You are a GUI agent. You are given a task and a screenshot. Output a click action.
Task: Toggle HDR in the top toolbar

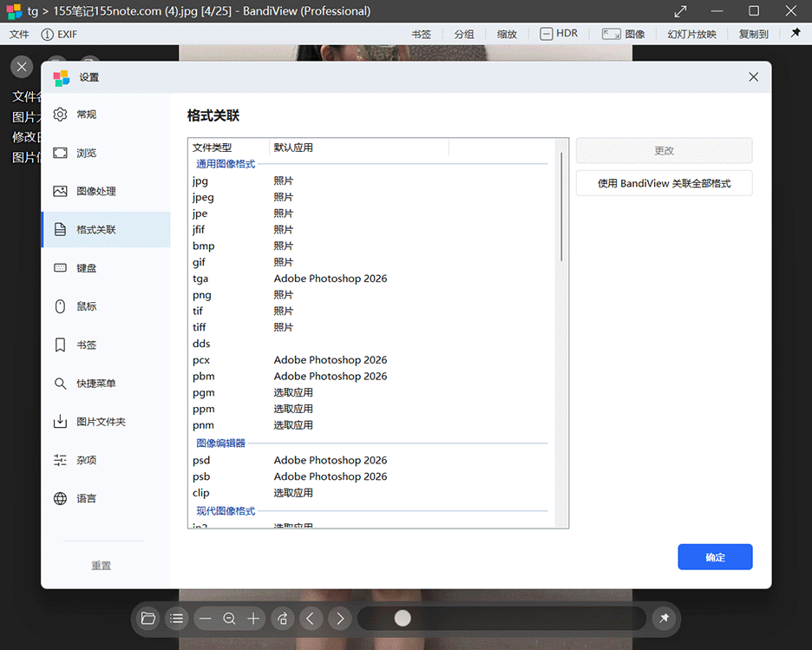pyautogui.click(x=558, y=34)
